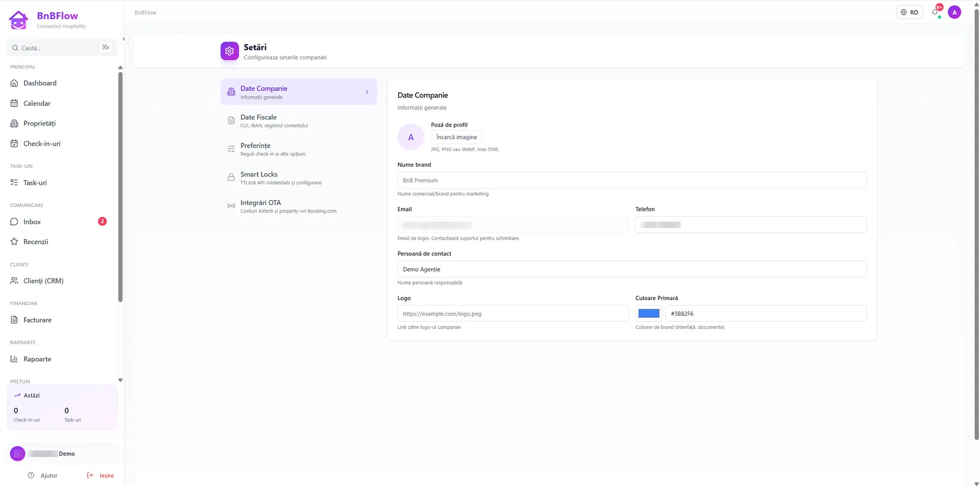Click into the Nume brand field
This screenshot has width=980, height=486.
(632, 180)
